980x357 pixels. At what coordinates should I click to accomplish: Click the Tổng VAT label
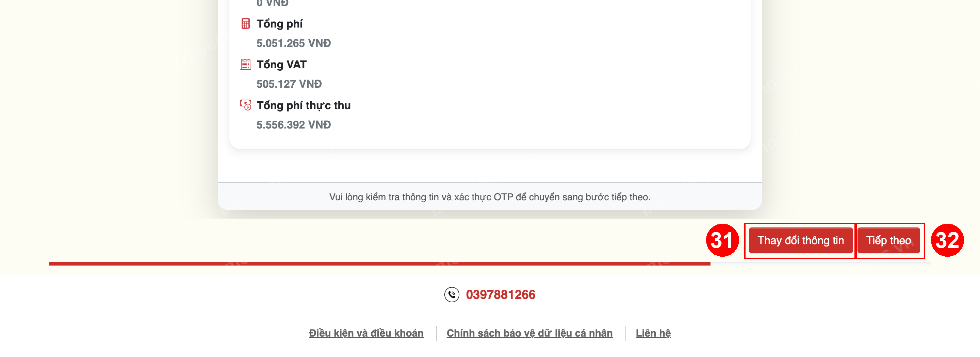tap(281, 65)
